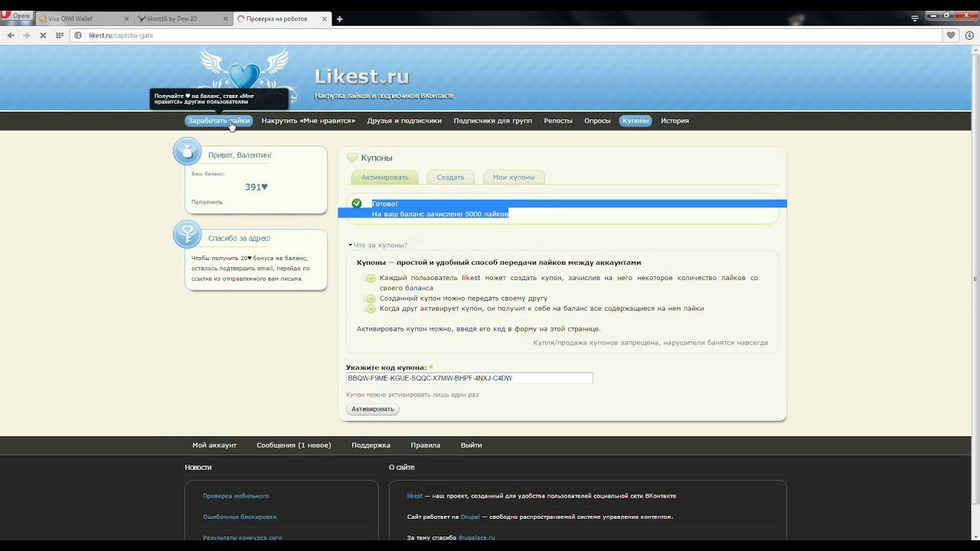The height and width of the screenshot is (551, 980).
Task: Open the downloads arrow icon
Action: tap(969, 35)
